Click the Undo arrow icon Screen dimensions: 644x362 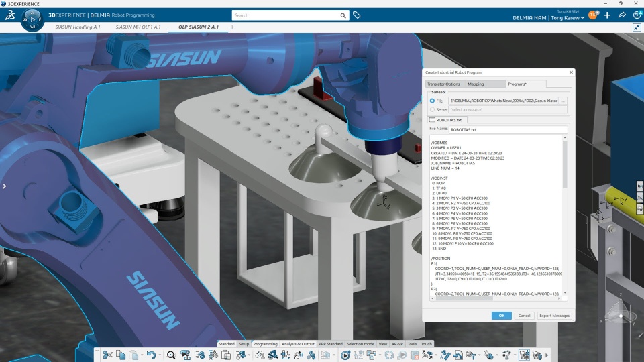(x=152, y=355)
